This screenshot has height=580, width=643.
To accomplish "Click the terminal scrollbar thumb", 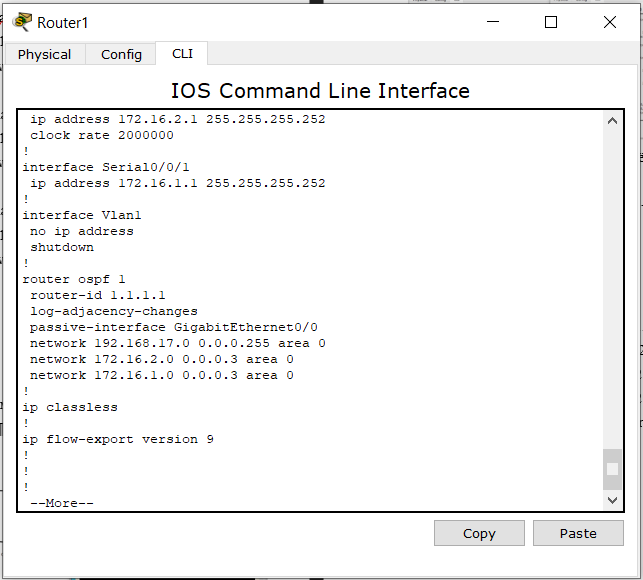I will (612, 469).
